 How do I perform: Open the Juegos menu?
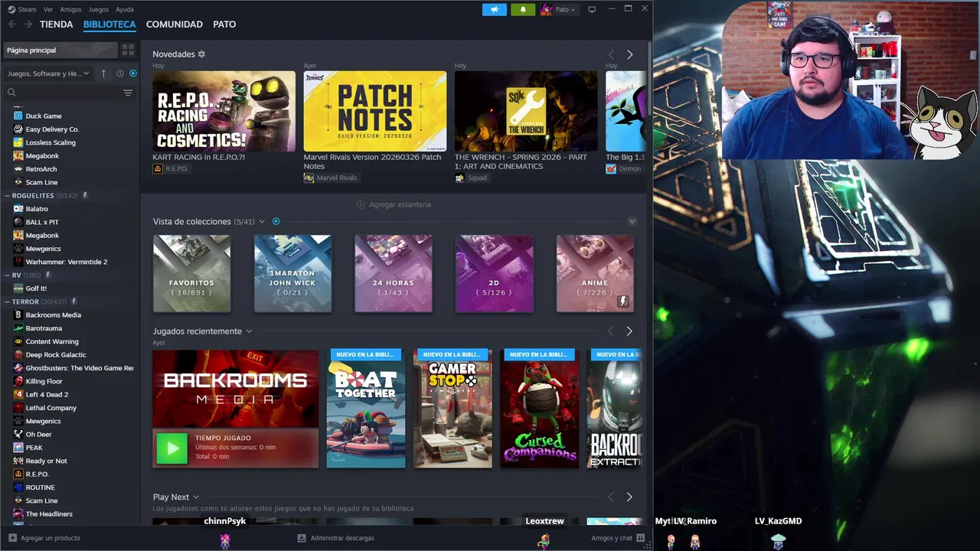coord(99,10)
